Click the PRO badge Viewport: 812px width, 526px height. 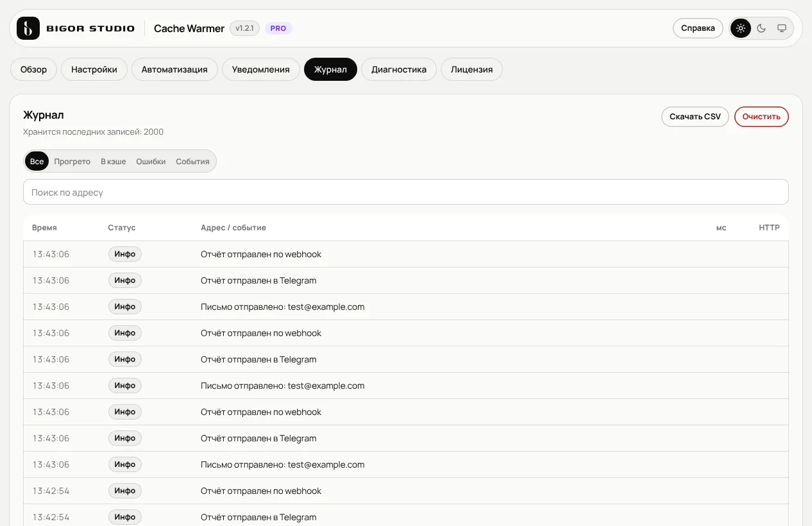coord(278,28)
